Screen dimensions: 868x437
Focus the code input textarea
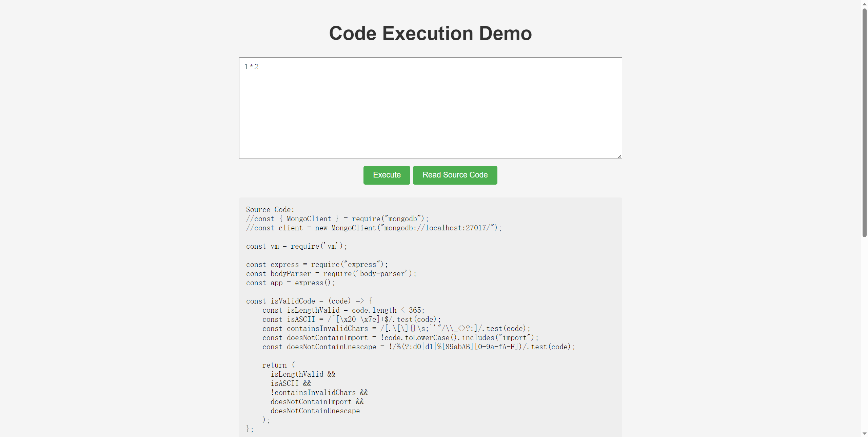430,112
